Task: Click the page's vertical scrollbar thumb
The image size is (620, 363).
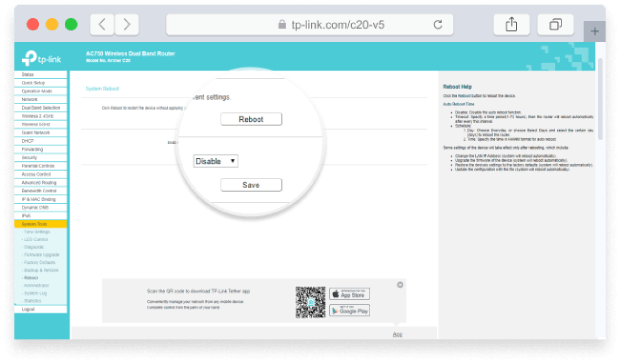Action: click(x=600, y=99)
